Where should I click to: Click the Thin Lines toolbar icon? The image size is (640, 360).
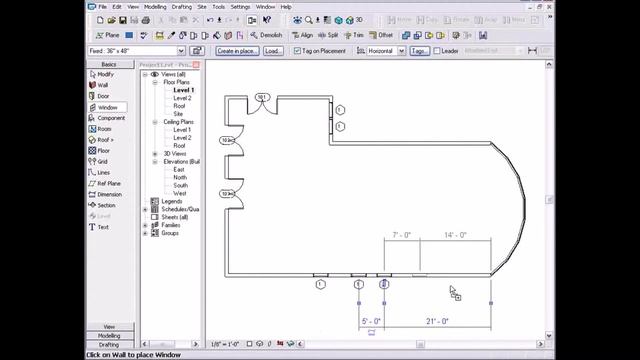327,20
